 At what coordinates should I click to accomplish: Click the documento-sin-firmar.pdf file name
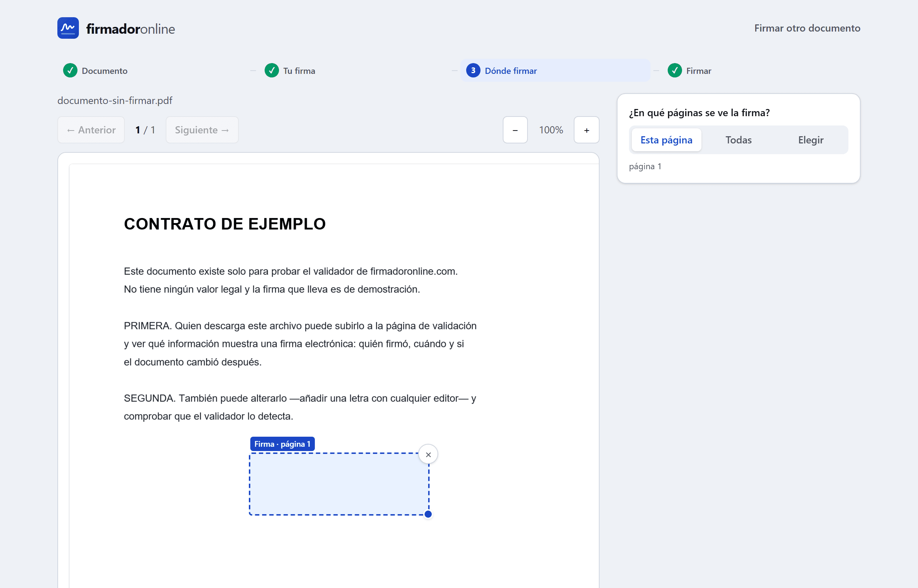115,100
